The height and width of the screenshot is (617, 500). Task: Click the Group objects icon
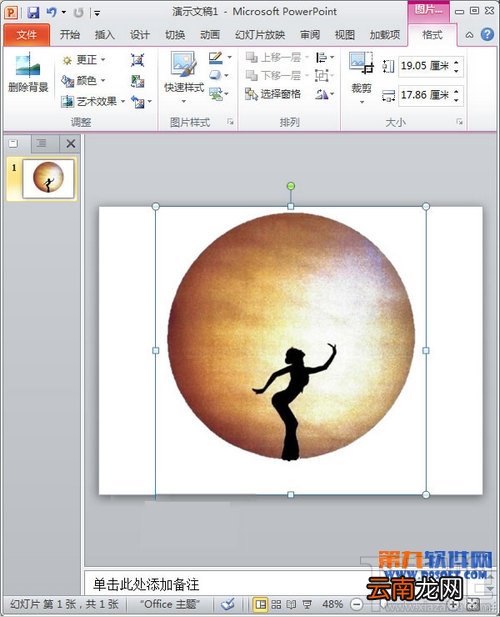click(x=321, y=75)
